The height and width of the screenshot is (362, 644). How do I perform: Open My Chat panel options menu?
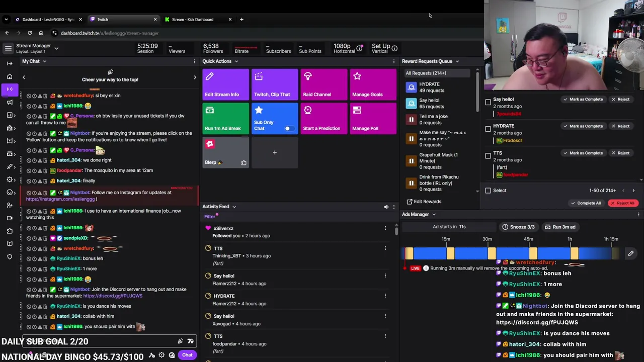[194, 61]
